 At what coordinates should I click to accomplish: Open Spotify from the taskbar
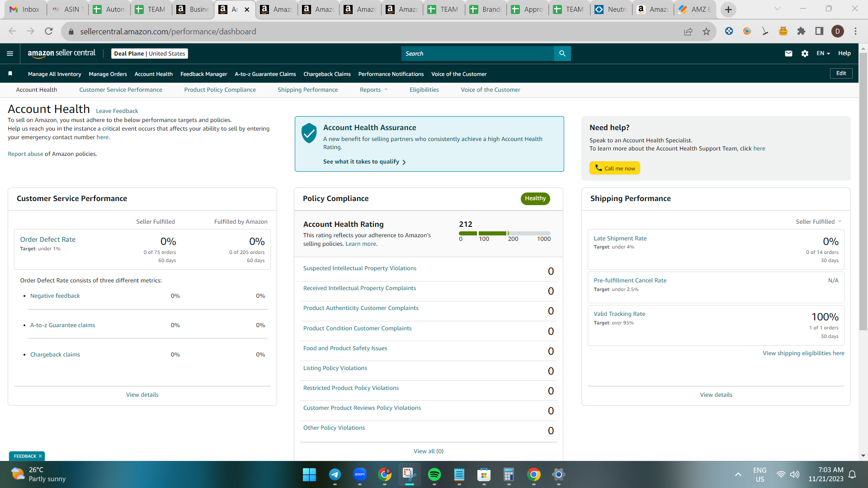[434, 474]
